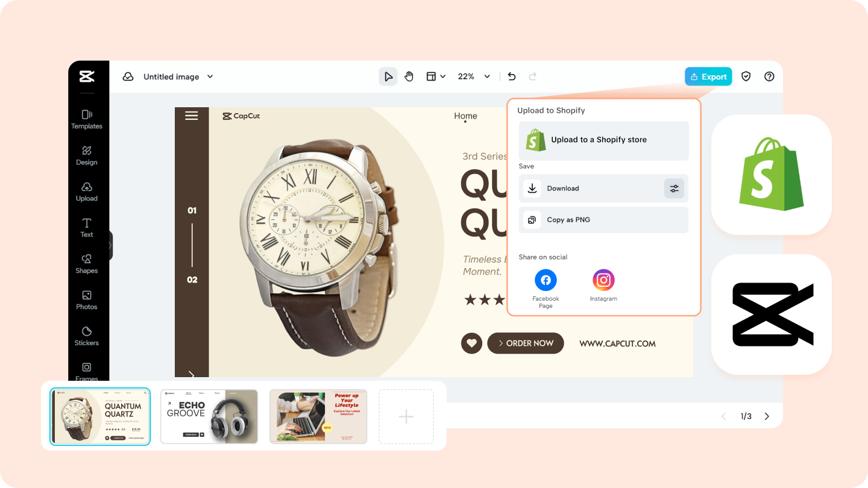Click Upload to a Shopify store
This screenshot has height=488, width=868.
pyautogui.click(x=603, y=140)
